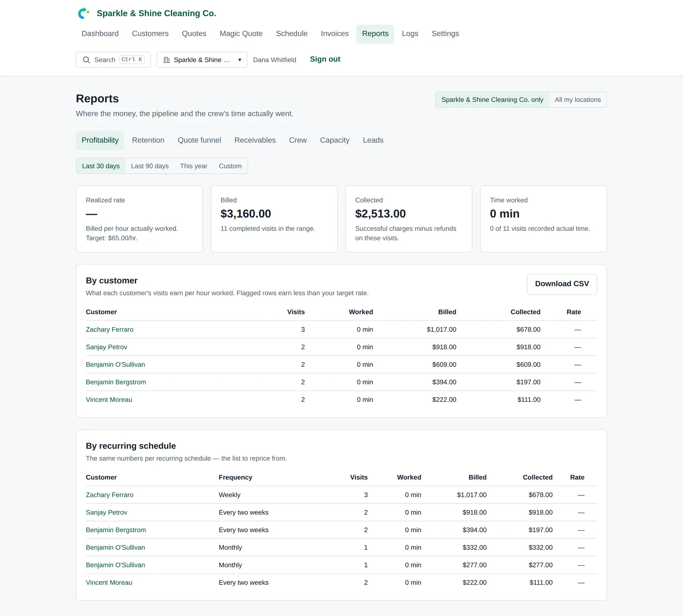Select This year range

[194, 166]
